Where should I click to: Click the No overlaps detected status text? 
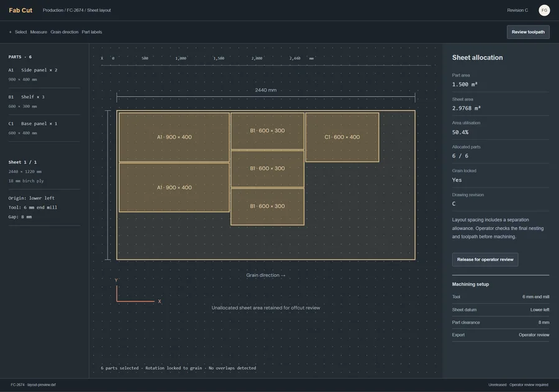point(232,368)
